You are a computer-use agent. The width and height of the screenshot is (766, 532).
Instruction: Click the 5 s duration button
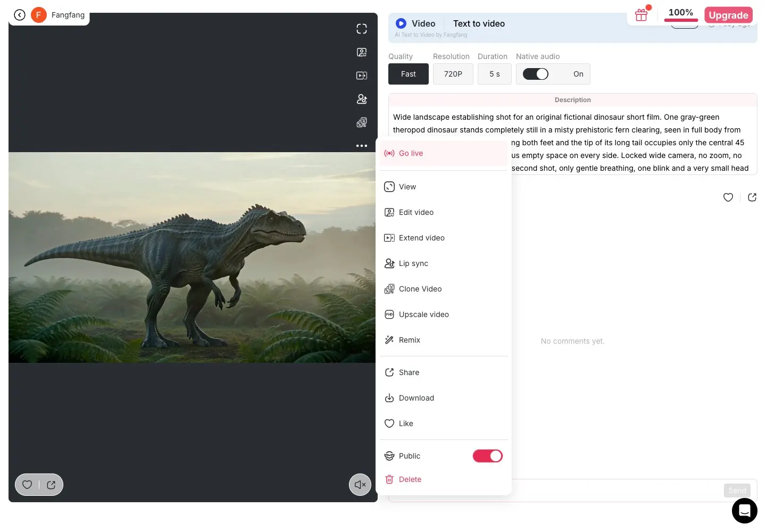click(x=495, y=74)
